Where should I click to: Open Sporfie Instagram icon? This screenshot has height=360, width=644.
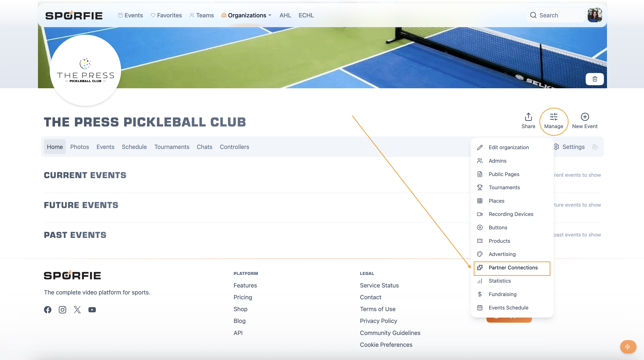pos(63,310)
